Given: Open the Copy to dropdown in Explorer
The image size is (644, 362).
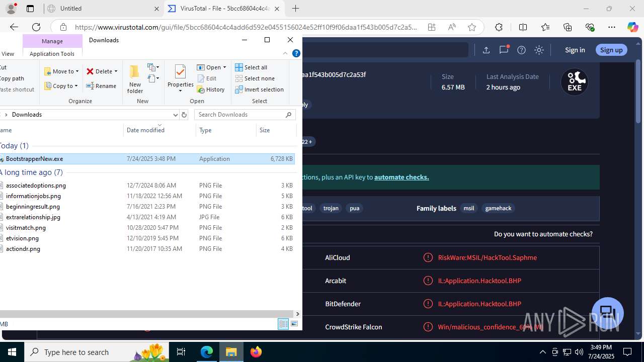Looking at the screenshot, I should 61,86.
